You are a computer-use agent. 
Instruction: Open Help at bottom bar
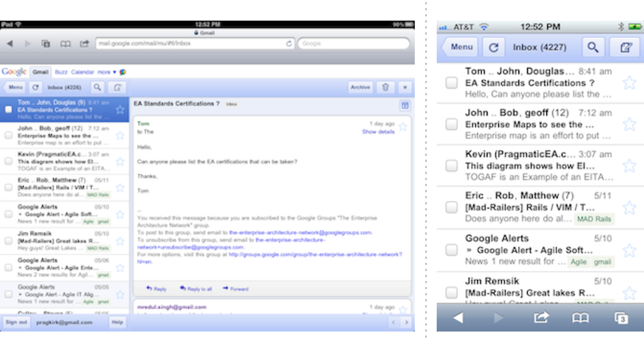click(117, 322)
